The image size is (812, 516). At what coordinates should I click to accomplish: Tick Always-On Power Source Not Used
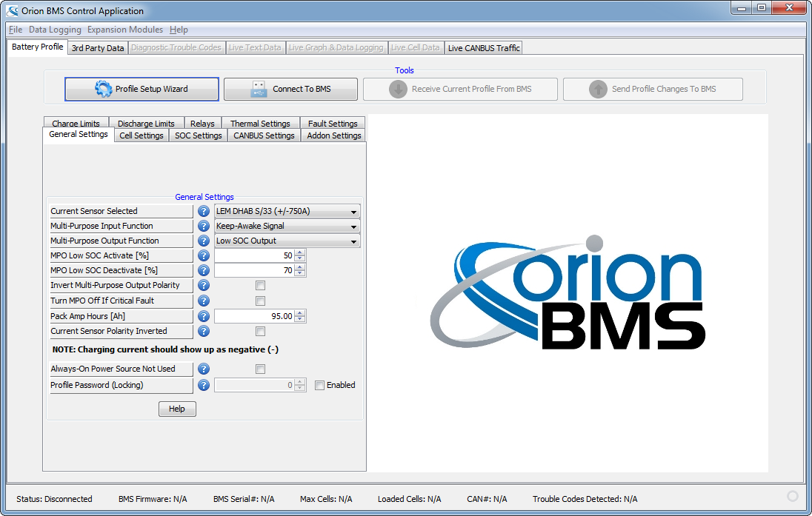tap(261, 369)
